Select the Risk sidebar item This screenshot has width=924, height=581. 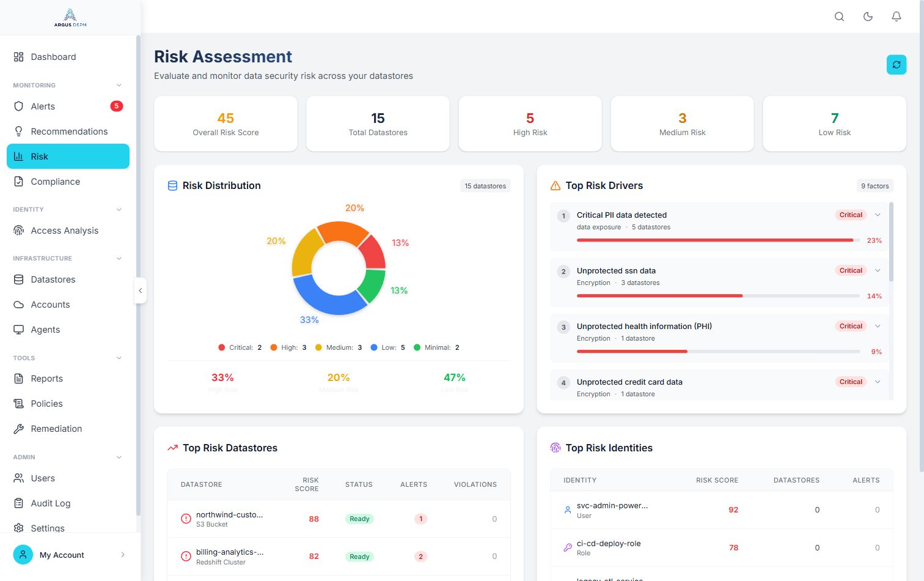point(68,157)
